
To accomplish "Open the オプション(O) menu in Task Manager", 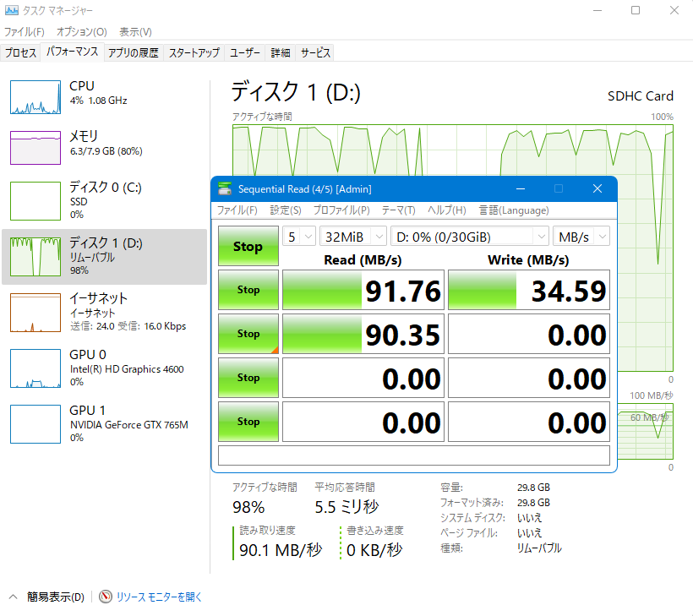I will click(x=82, y=32).
